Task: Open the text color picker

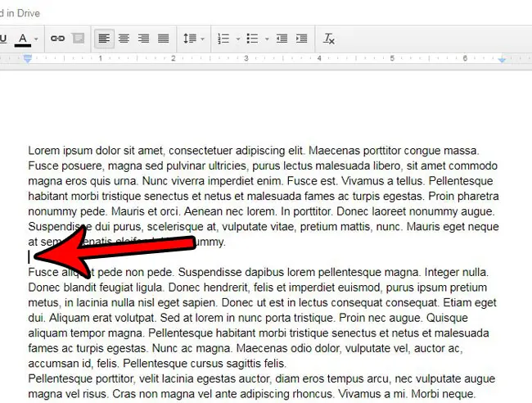Action: [23, 38]
